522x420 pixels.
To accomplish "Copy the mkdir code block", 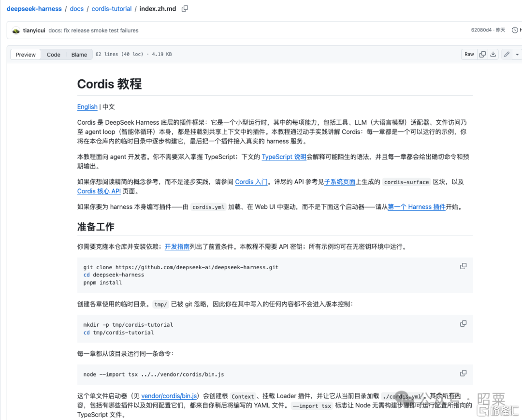I will 463,323.
